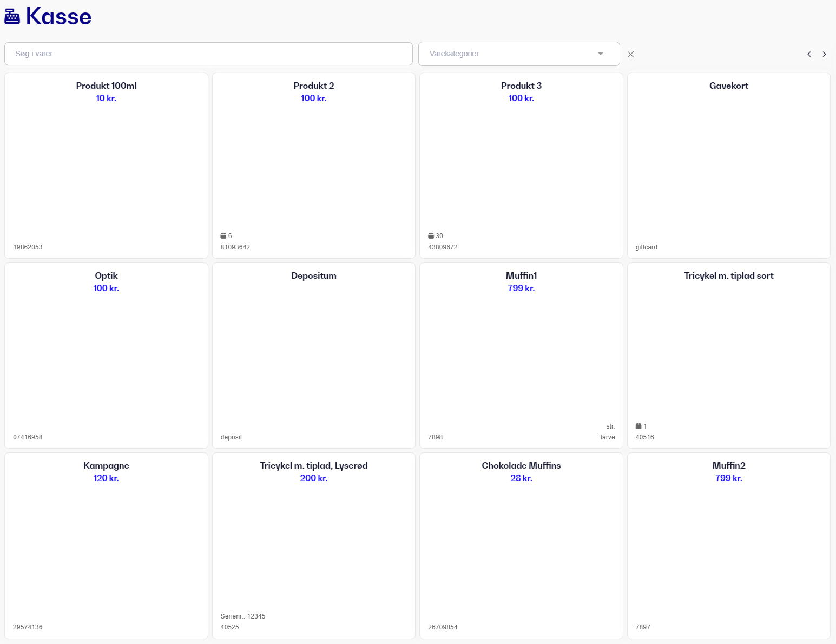This screenshot has height=644, width=836.
Task: Click the 799 kr. price on Muffin2
Action: click(729, 478)
